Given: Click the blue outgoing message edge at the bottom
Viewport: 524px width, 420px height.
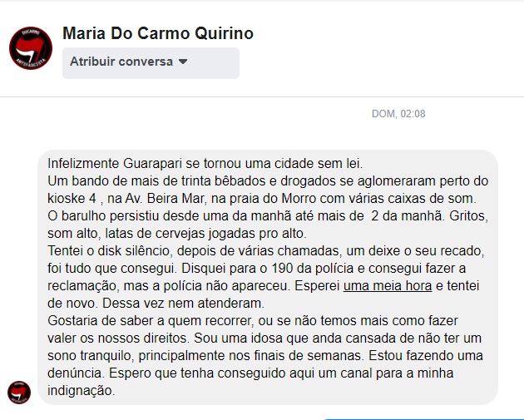Looking at the screenshot, I should (423, 418).
